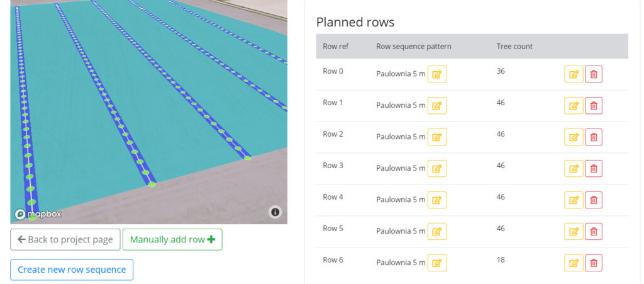
Task: Edit Row 0 sequence pattern pencil icon
Action: point(437,74)
